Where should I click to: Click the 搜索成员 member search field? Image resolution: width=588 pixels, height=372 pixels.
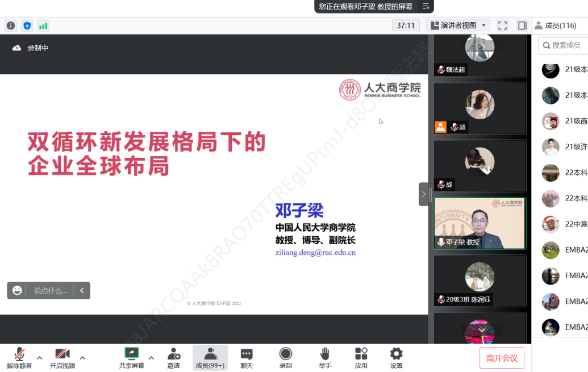pyautogui.click(x=562, y=45)
